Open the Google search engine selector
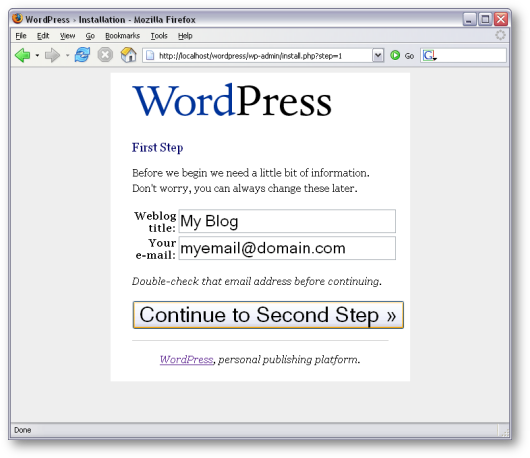The width and height of the screenshot is (530, 458). pyautogui.click(x=429, y=55)
